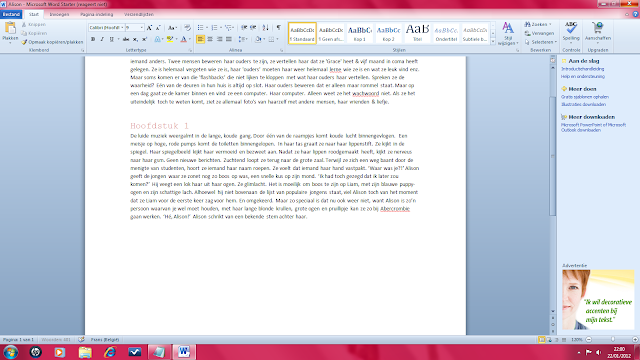Expand the styles gallery with the More arrow
This screenshot has height=360, width=640.
tap(493, 41)
